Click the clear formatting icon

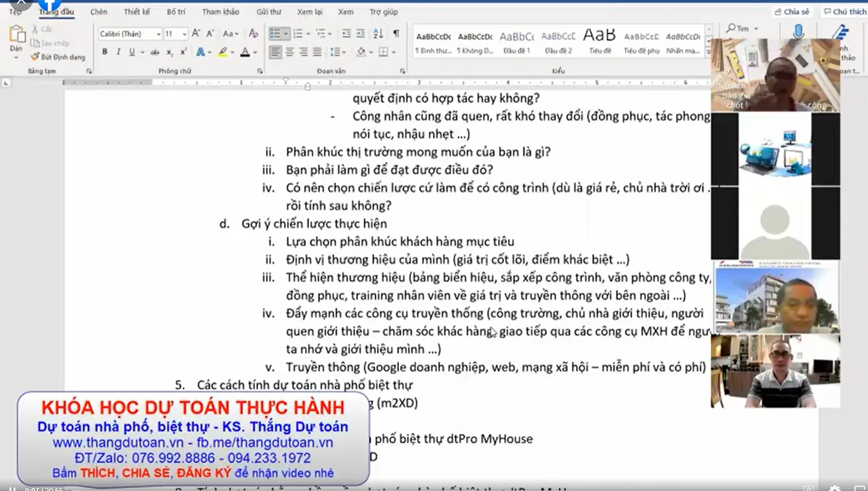point(253,34)
